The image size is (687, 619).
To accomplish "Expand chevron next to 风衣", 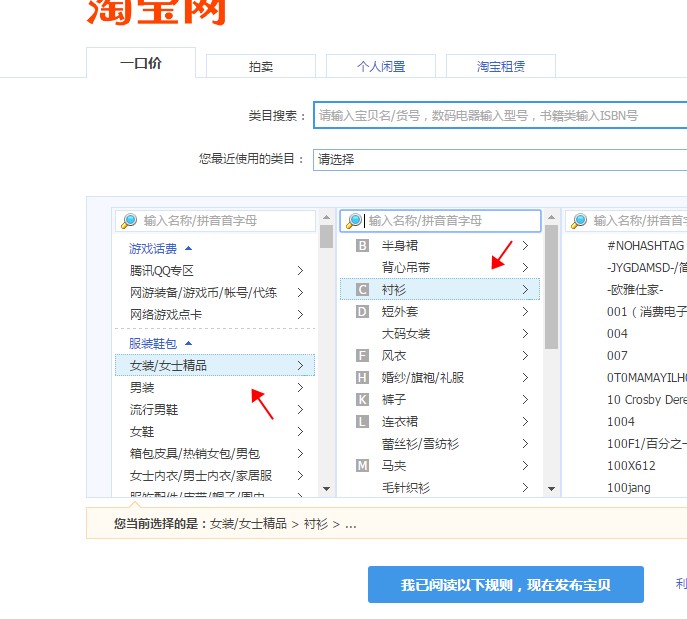I will [525, 356].
